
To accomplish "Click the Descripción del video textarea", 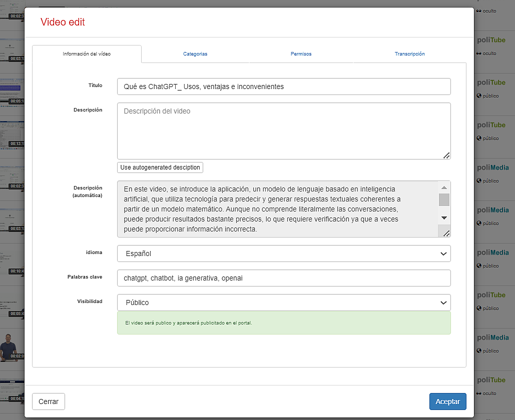I will pos(284,131).
